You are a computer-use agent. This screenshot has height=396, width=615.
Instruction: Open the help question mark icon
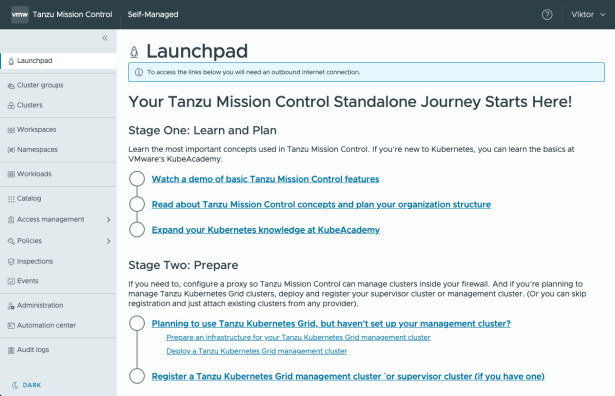[x=547, y=15]
